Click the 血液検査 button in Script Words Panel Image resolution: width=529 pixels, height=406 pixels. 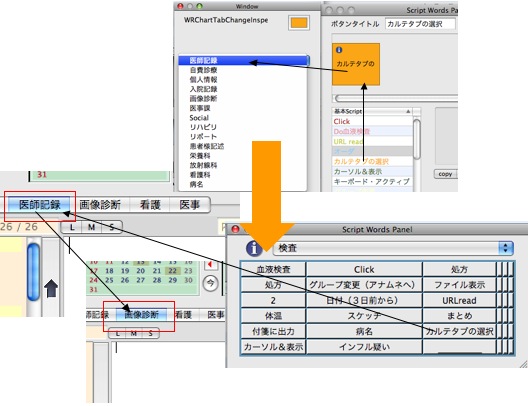pos(273,269)
